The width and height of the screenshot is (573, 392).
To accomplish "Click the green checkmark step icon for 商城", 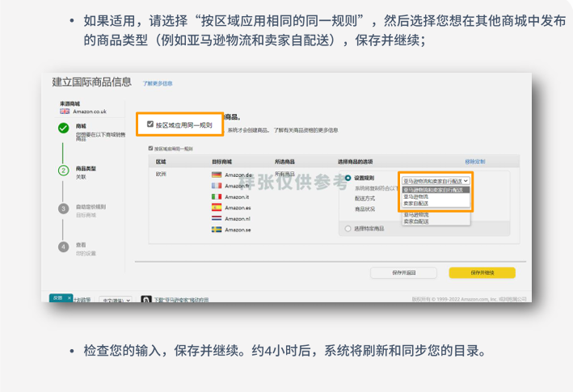I will click(x=63, y=128).
